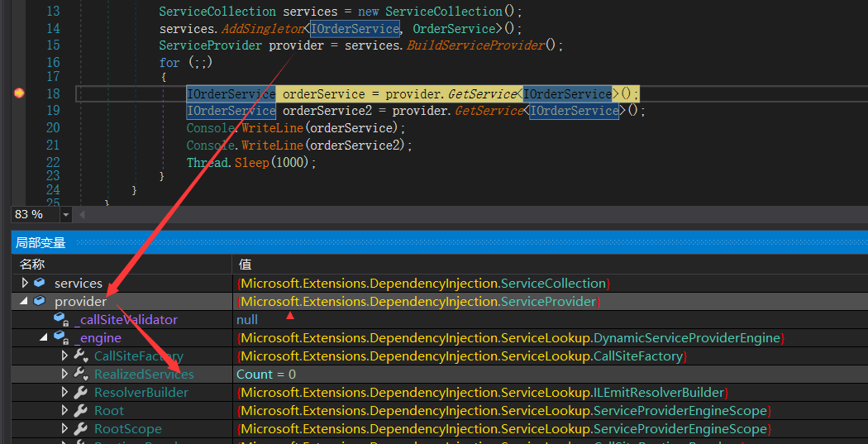Click Thread.Sleep(1000) on line 22

pos(251,163)
